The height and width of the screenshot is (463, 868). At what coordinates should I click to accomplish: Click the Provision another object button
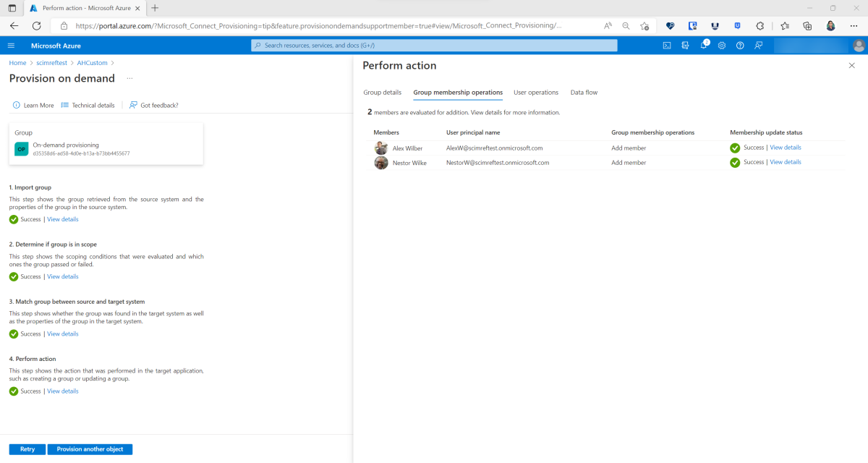pos(90,449)
